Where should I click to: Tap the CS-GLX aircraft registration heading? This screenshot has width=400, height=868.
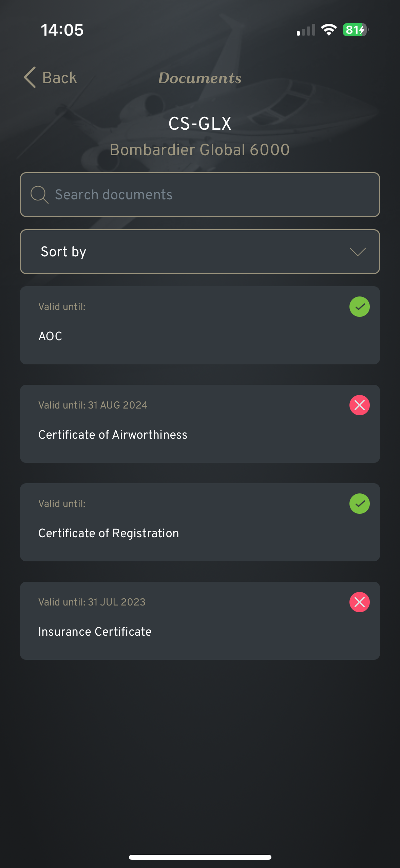click(200, 123)
